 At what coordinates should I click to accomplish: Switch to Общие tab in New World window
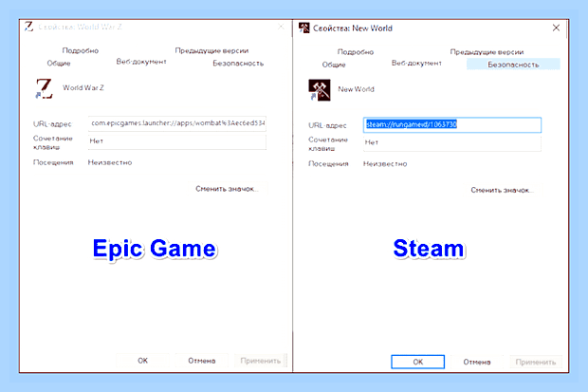[334, 65]
